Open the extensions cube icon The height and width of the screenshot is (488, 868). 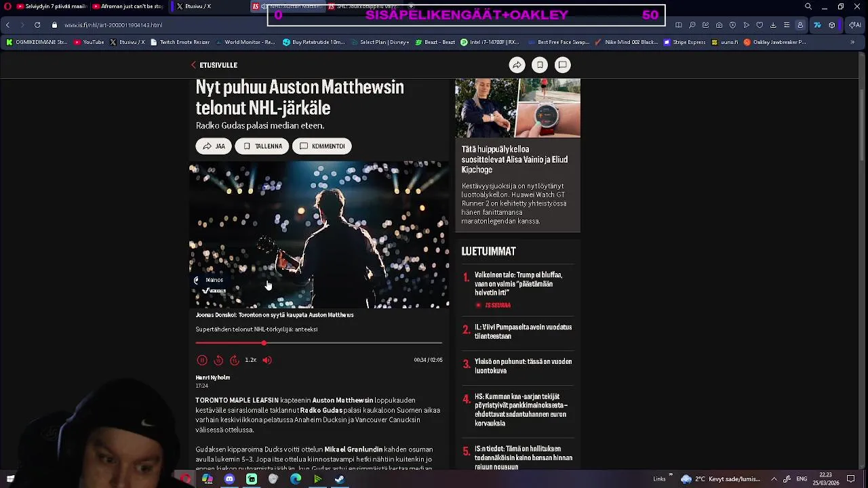pyautogui.click(x=832, y=25)
